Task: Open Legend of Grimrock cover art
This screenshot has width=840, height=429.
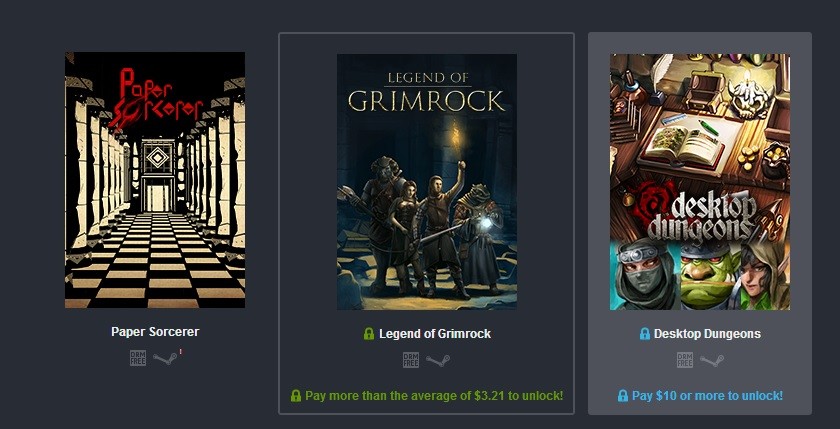Action: tap(427, 182)
